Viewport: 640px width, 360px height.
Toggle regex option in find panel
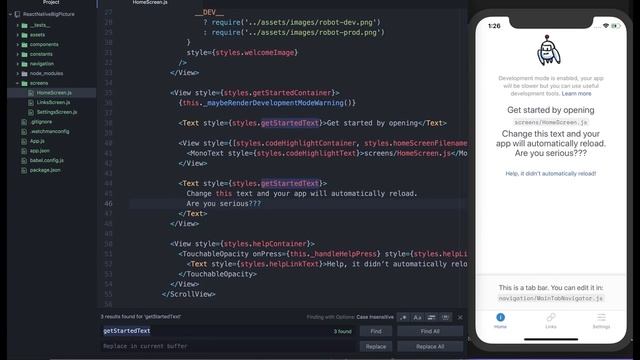404,317
